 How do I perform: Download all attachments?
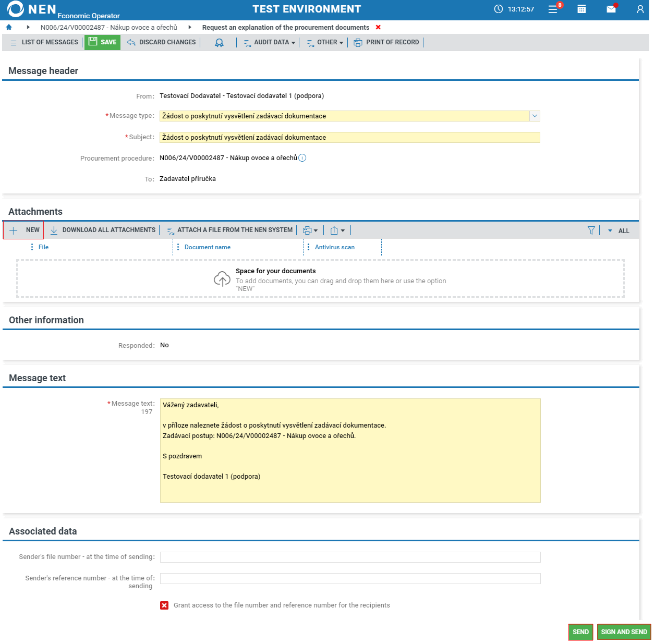click(x=103, y=230)
